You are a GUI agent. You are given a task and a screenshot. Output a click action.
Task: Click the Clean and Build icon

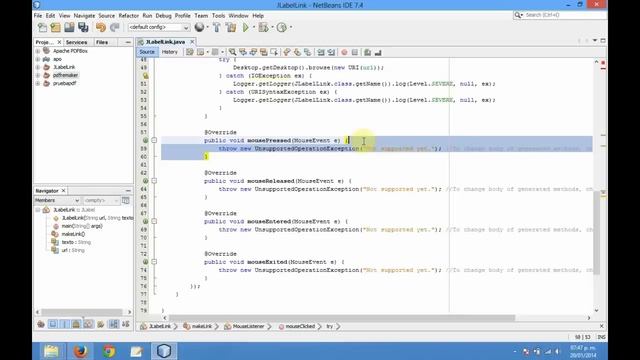pos(231,27)
